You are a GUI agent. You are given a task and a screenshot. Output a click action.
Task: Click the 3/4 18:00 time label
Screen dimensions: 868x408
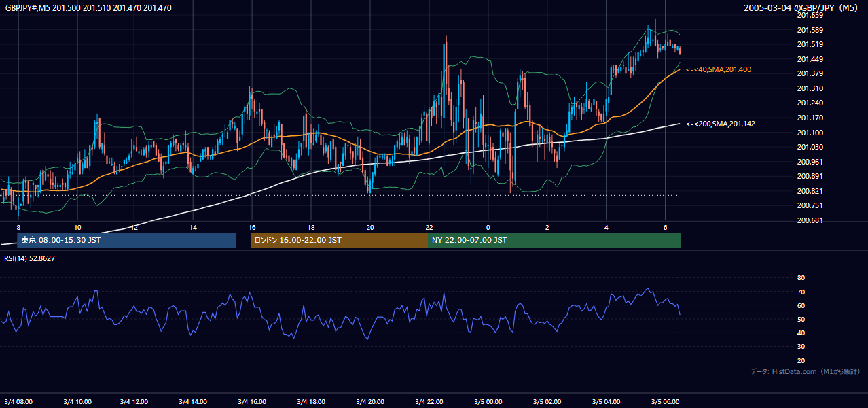click(x=310, y=401)
